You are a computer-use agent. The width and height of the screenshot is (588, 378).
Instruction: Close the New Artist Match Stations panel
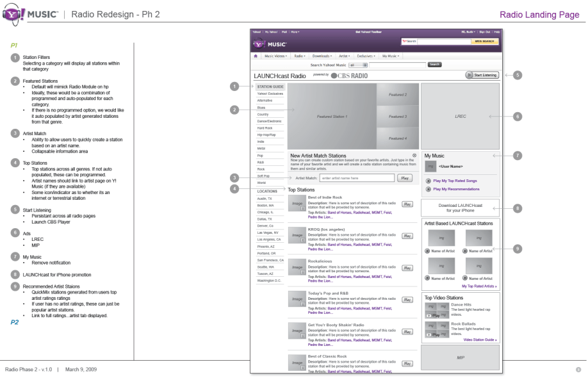[414, 156]
